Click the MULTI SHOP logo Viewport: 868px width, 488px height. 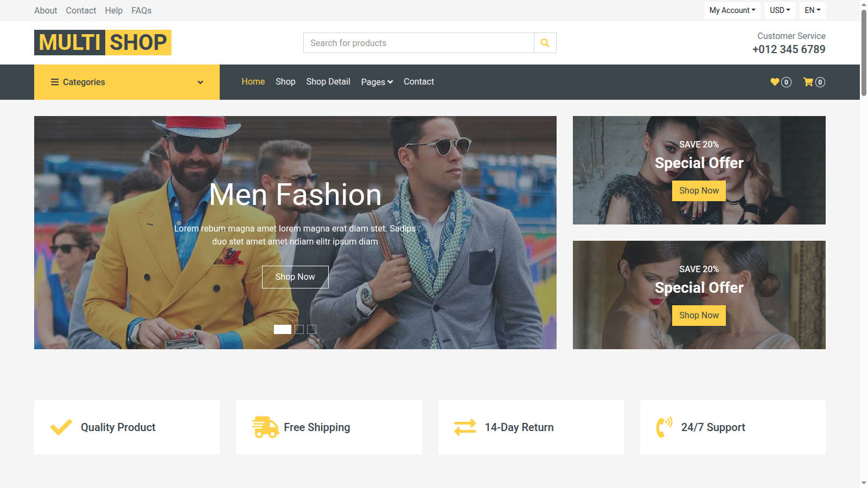click(103, 42)
